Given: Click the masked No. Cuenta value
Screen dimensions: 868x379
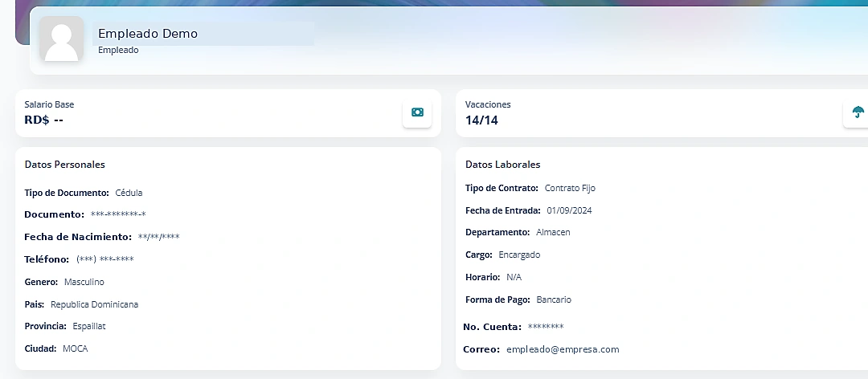Looking at the screenshot, I should [546, 327].
